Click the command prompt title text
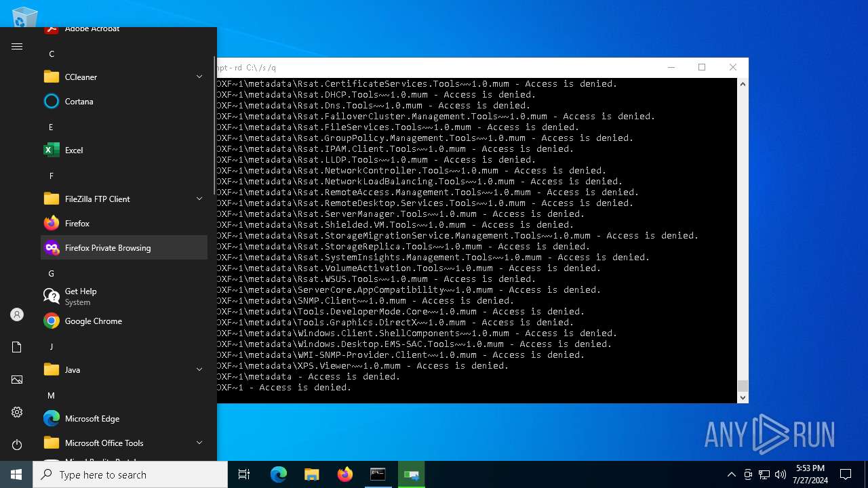The image size is (868, 488). point(246,68)
